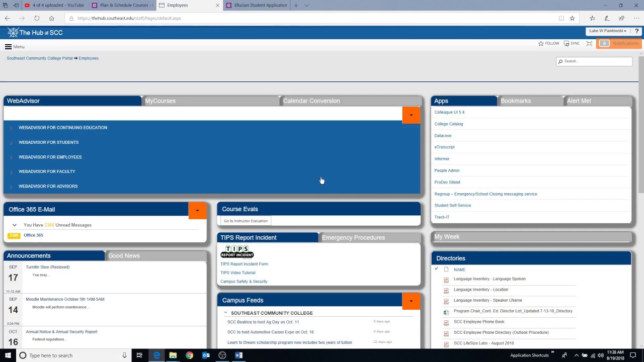Open the new tab plus icon

tap(296, 6)
